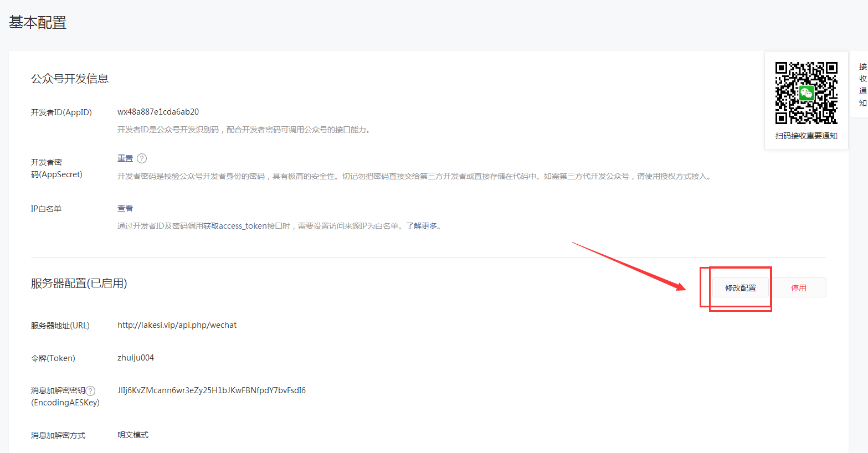Click the help icon beside 消息加解密密钥
Viewport: 868px width, 453px height.
(x=90, y=390)
